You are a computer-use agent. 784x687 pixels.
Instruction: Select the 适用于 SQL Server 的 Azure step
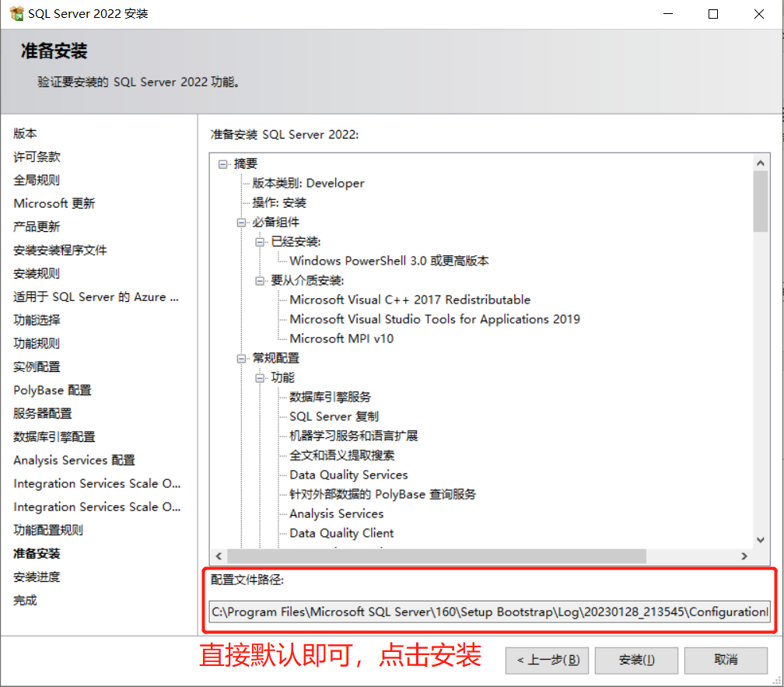[96, 297]
